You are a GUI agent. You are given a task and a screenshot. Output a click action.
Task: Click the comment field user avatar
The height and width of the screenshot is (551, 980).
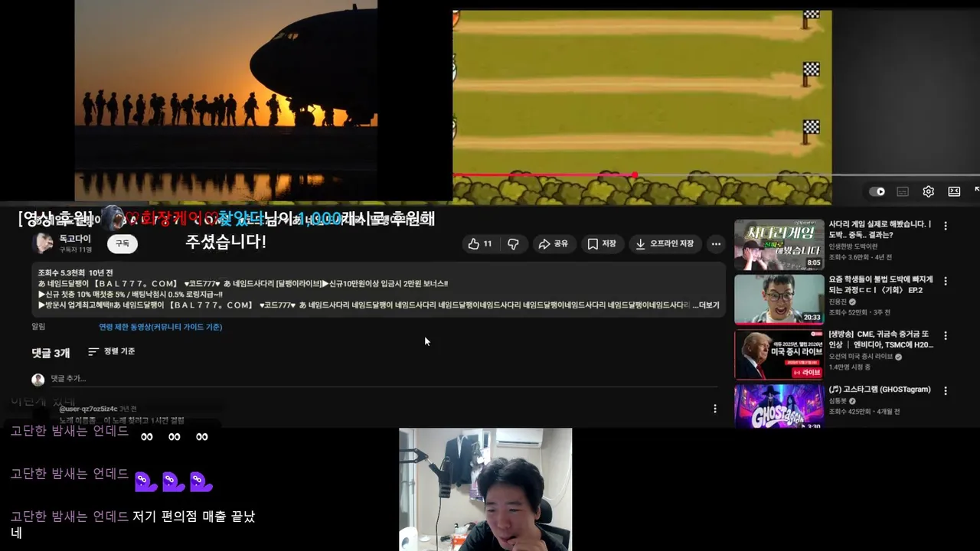tap(38, 380)
